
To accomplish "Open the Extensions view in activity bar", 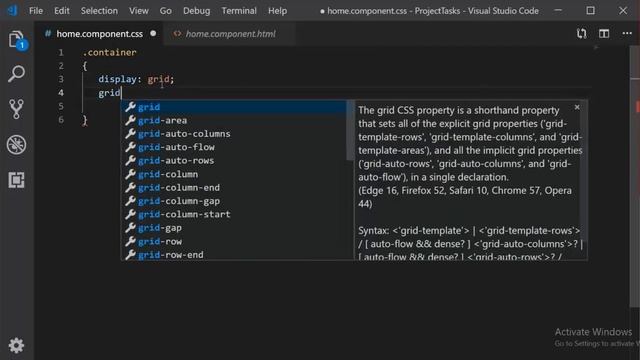I will 16,180.
